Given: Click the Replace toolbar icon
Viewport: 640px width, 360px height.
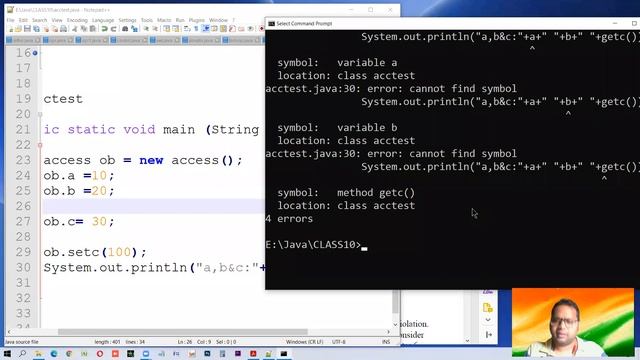Looking at the screenshot, I should pos(134,29).
